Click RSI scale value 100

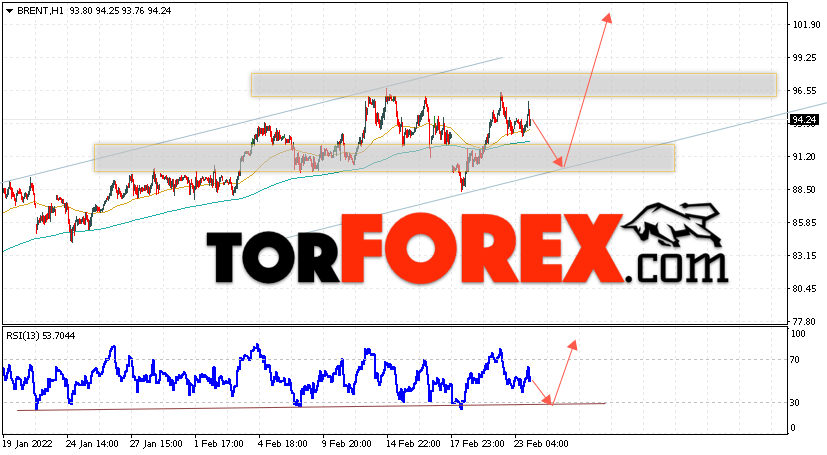pyautogui.click(x=799, y=334)
